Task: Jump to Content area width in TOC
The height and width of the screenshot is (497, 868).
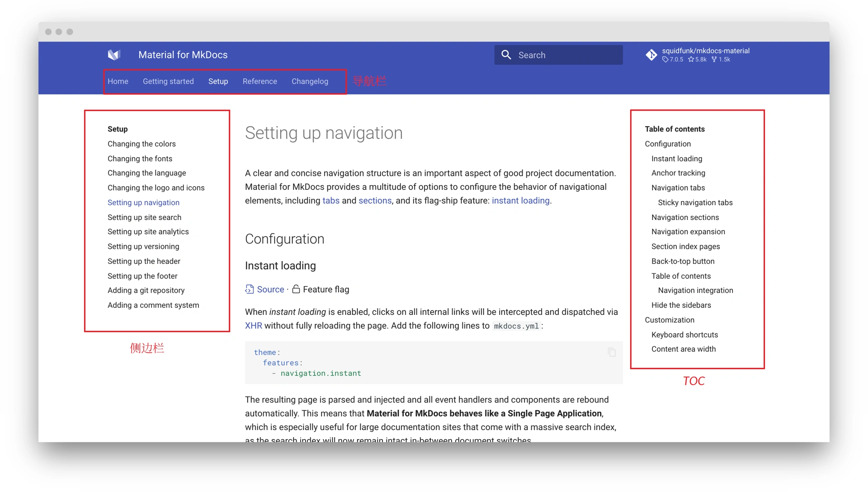Action: click(684, 349)
